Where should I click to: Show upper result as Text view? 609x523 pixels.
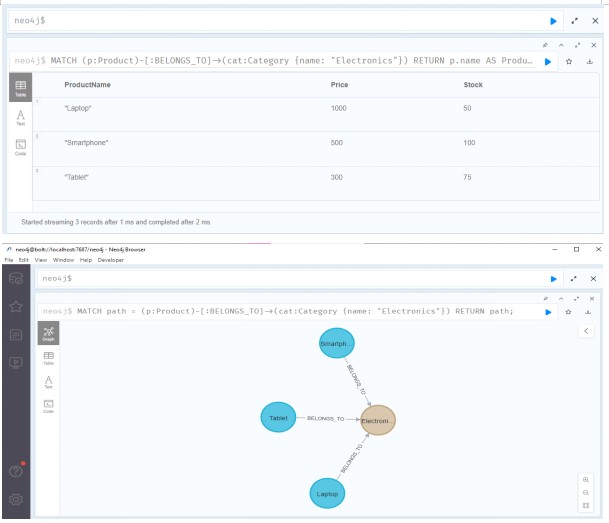pyautogui.click(x=20, y=118)
